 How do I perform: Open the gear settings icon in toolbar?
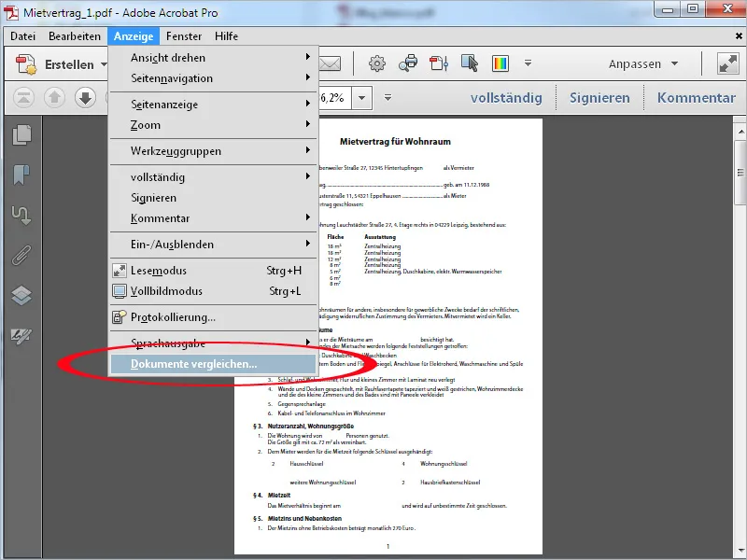tap(377, 63)
